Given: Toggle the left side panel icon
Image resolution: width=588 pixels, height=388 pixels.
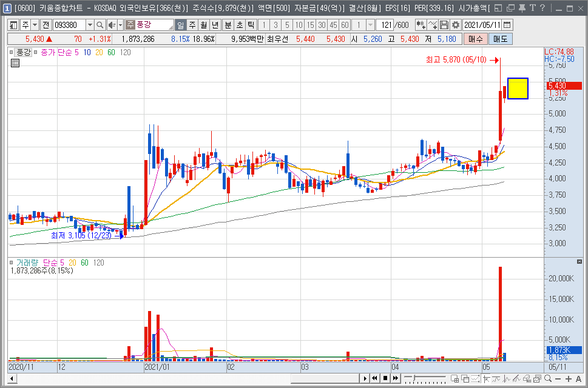Looking at the screenshot, I should point(13,25).
